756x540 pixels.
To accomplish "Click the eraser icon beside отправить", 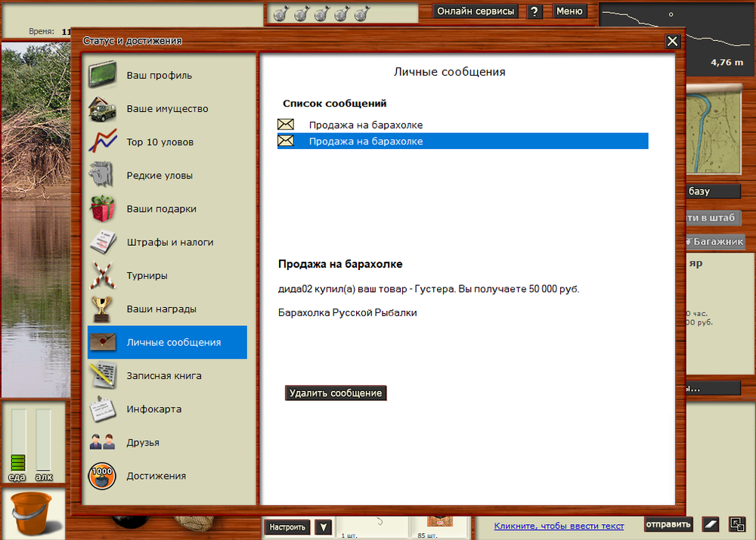I will pos(710,525).
